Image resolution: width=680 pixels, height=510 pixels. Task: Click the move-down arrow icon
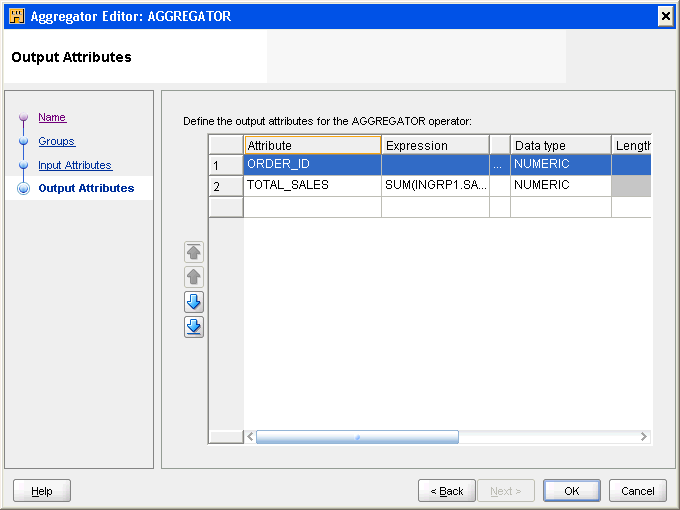coord(194,302)
